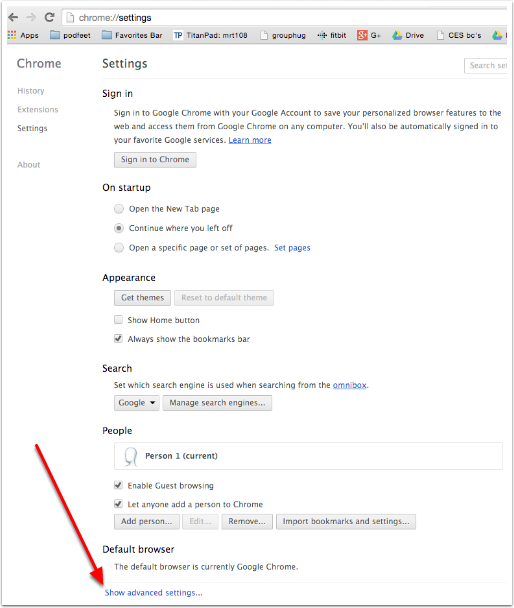514x608 pixels.
Task: Open the Google search engine dropdown
Action: [136, 403]
